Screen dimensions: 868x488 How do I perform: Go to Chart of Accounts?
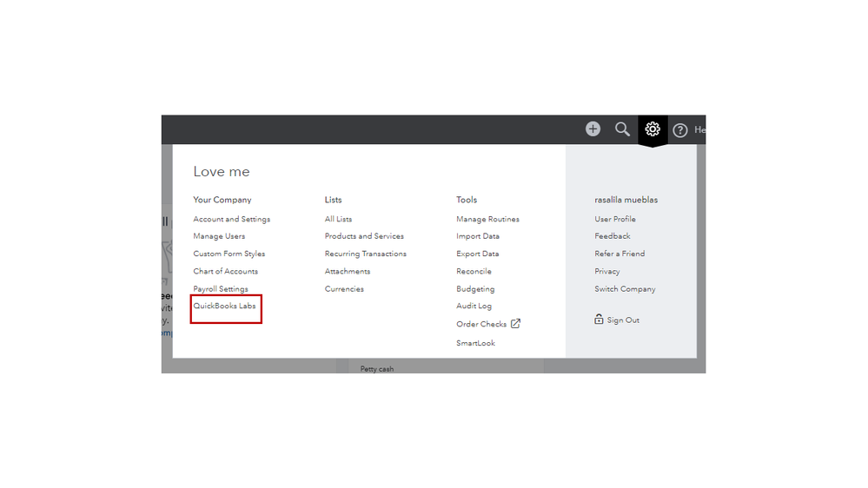point(225,271)
